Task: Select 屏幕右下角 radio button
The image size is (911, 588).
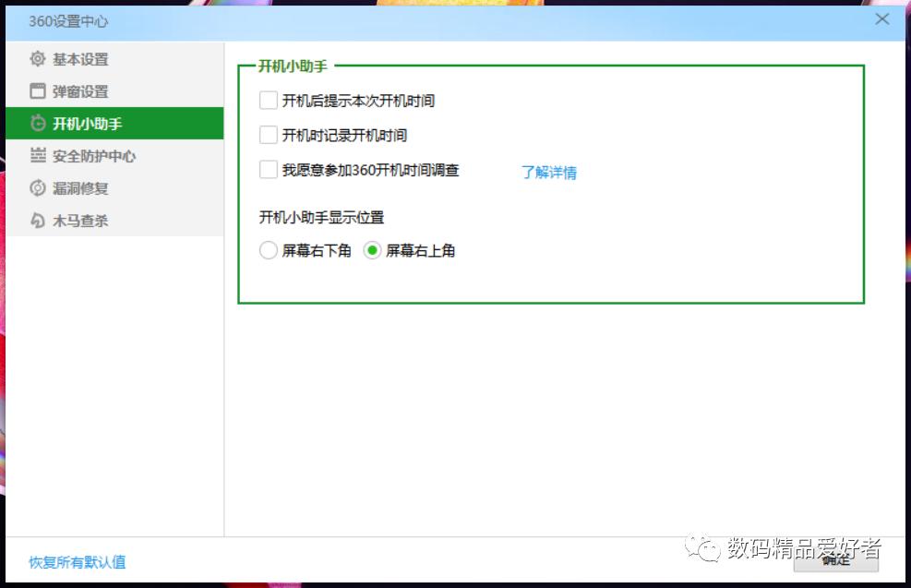Action: 268,250
